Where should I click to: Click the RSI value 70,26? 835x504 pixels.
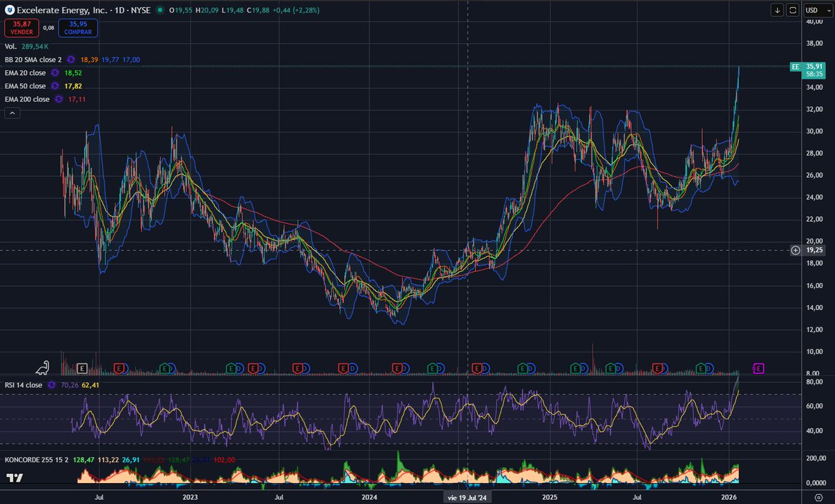coord(70,384)
